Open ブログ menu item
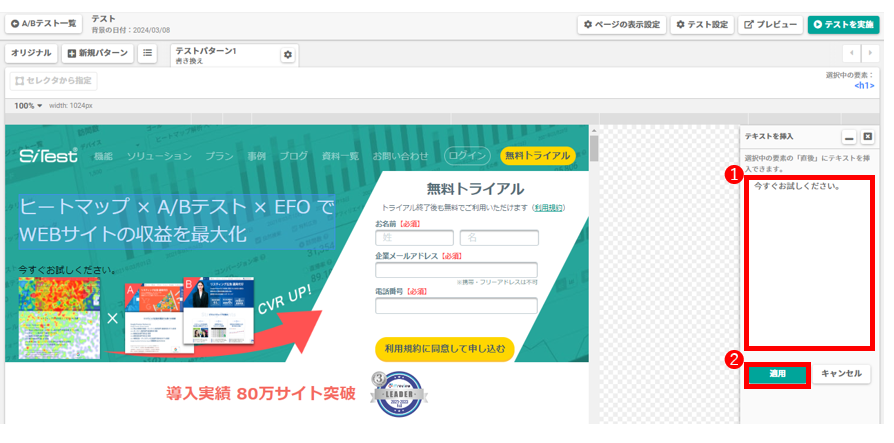Viewport: 894px width, 443px height. 294,156
